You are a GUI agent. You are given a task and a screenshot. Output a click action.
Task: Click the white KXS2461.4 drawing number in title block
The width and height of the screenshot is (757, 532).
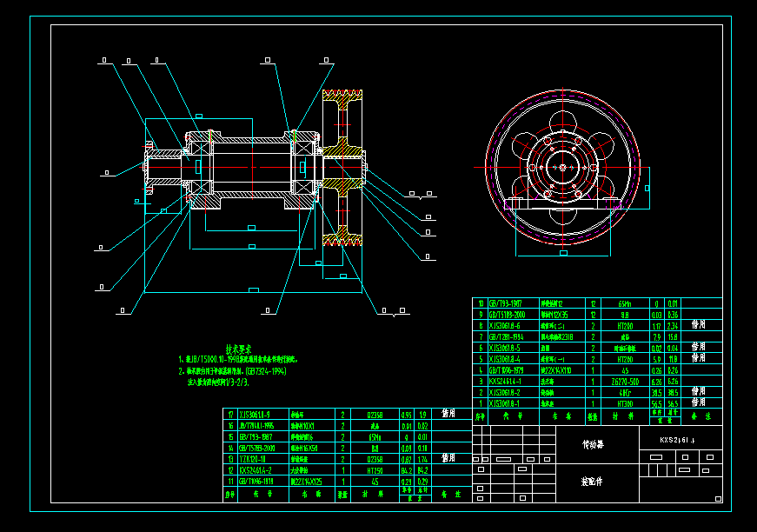pyautogui.click(x=678, y=440)
